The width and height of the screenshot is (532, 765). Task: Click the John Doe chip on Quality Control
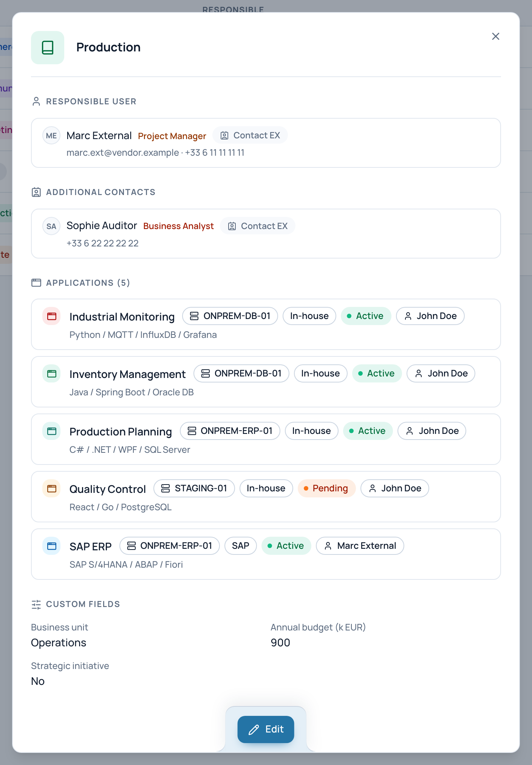[395, 488]
